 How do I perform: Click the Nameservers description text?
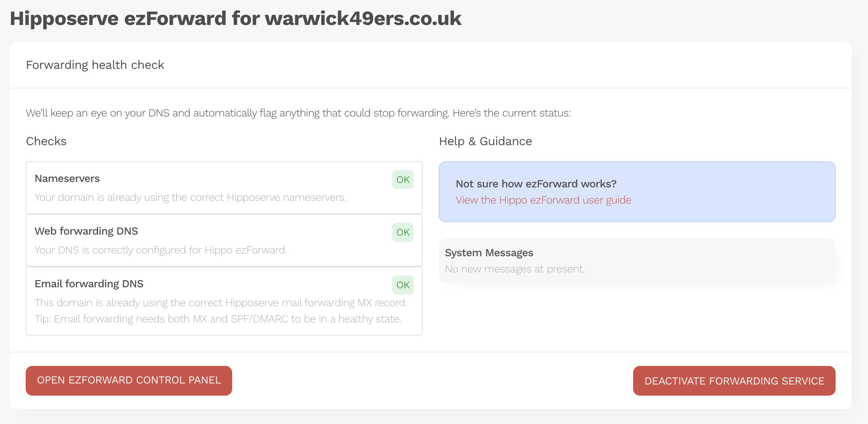tap(190, 197)
